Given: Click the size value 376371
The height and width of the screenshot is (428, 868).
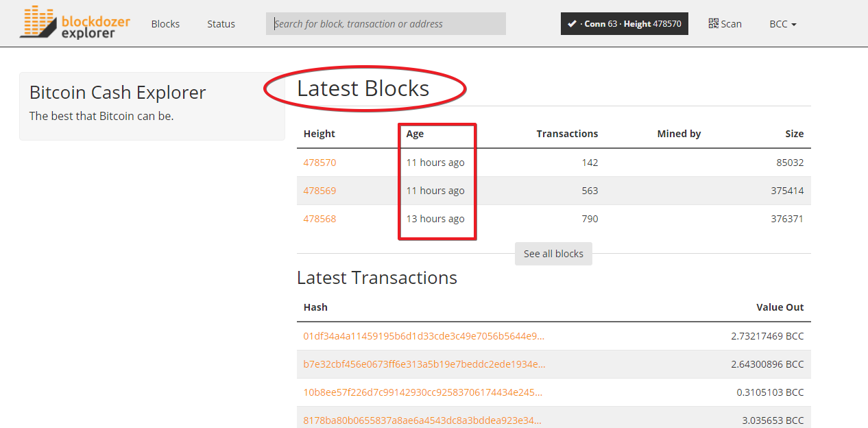Looking at the screenshot, I should (787, 219).
